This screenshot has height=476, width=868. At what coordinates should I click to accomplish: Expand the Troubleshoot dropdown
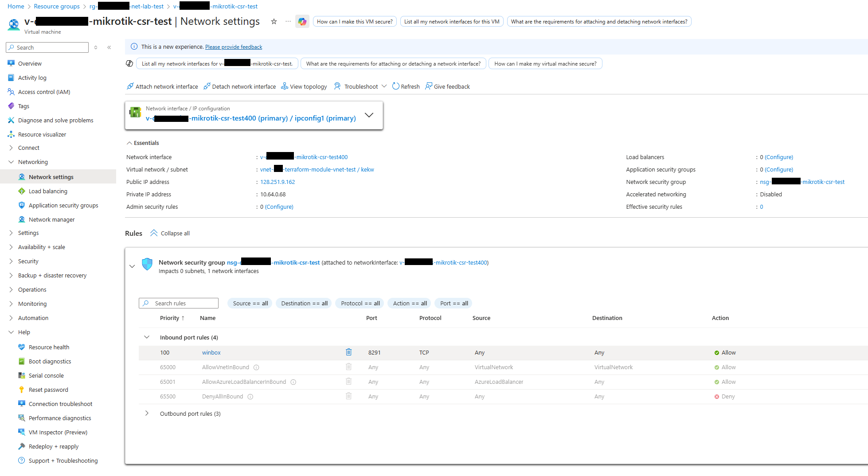click(x=384, y=86)
